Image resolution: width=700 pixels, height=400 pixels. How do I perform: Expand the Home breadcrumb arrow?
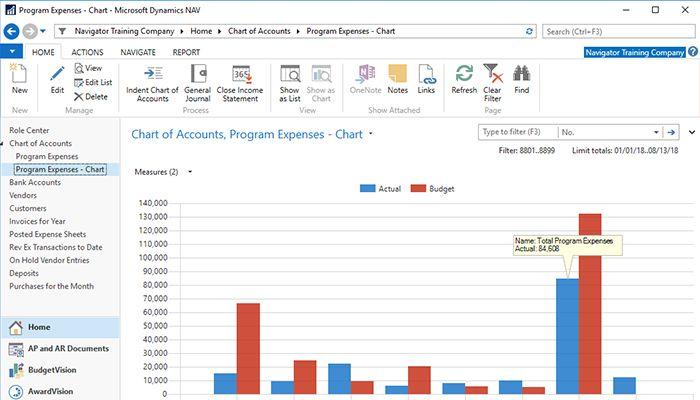(220, 31)
